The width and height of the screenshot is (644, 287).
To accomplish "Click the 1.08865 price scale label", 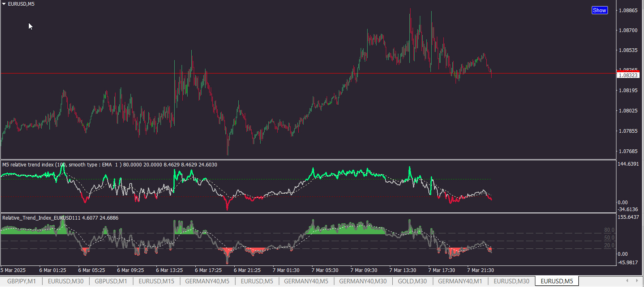I will point(628,11).
